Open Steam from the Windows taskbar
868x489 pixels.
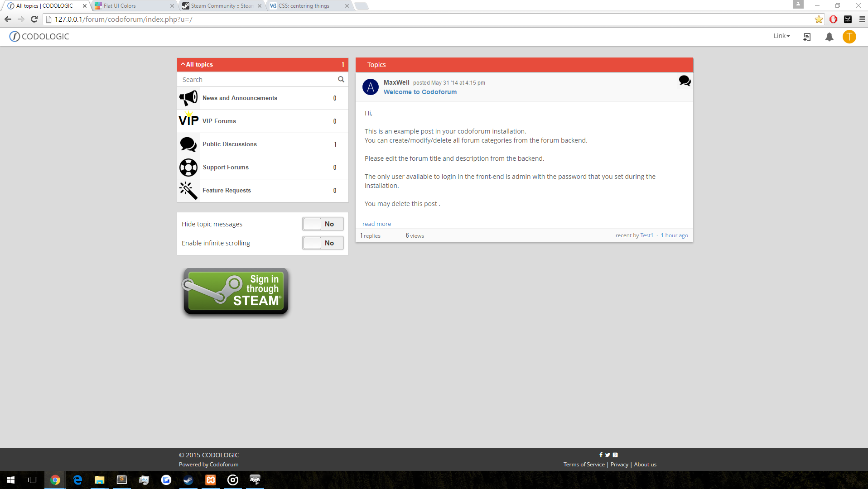(x=188, y=480)
